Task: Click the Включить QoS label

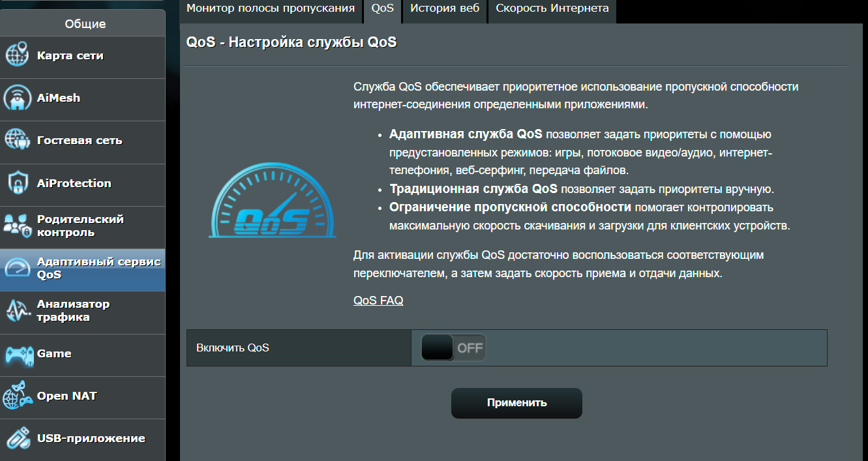Action: tap(233, 348)
